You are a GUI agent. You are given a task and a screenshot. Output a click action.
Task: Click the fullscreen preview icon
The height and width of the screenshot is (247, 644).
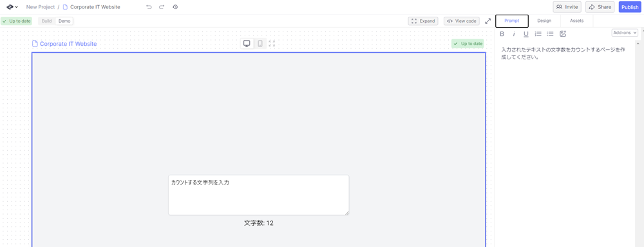coord(272,44)
